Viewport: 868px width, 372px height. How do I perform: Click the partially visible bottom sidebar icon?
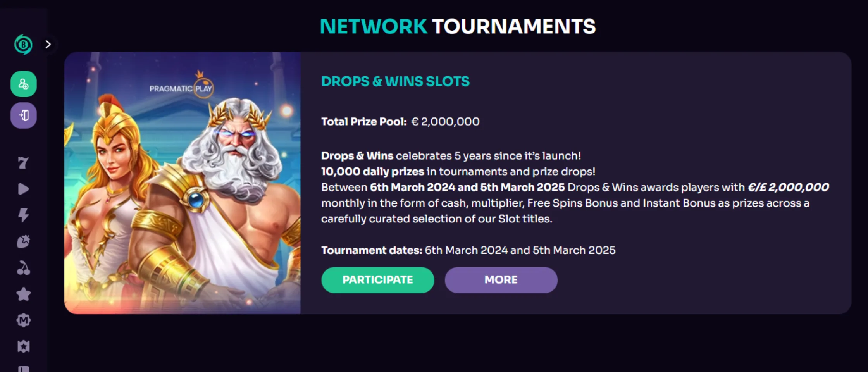pos(23,369)
